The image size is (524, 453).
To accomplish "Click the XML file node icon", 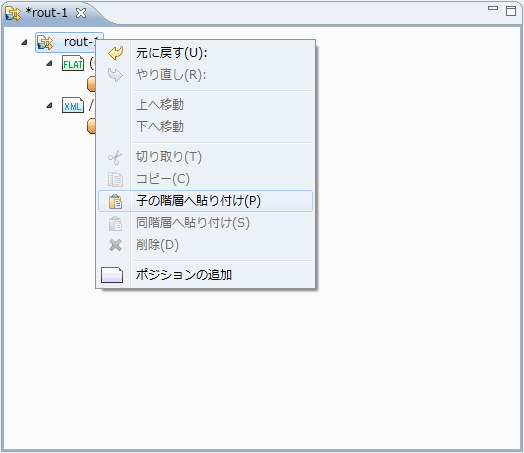I will click(73, 105).
